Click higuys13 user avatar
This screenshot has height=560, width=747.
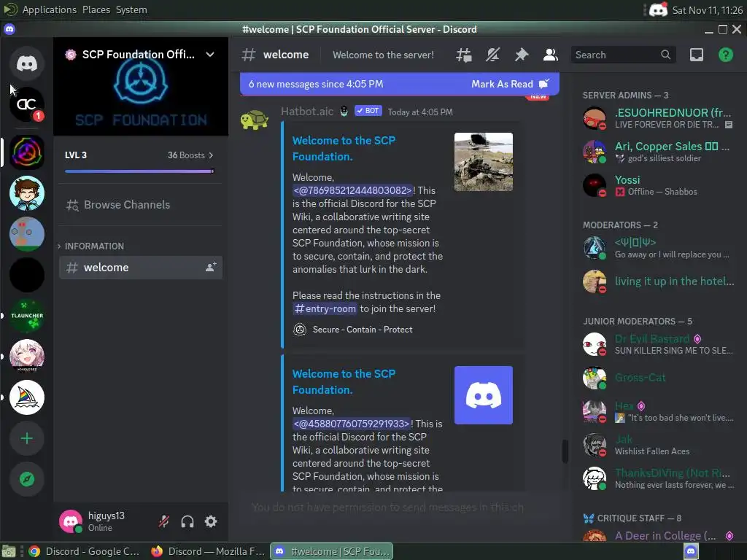click(x=71, y=521)
